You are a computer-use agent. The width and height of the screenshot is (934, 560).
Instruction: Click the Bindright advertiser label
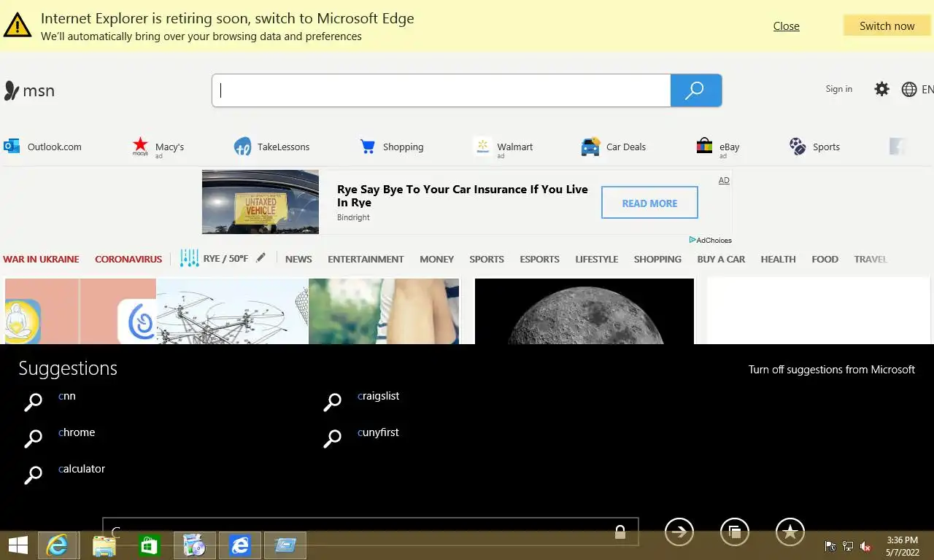353,217
